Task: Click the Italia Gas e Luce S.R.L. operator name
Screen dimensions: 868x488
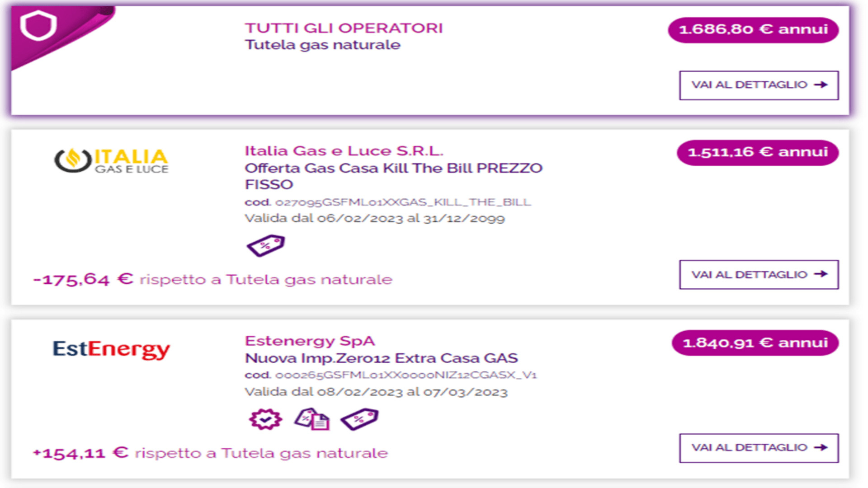Action: [344, 151]
